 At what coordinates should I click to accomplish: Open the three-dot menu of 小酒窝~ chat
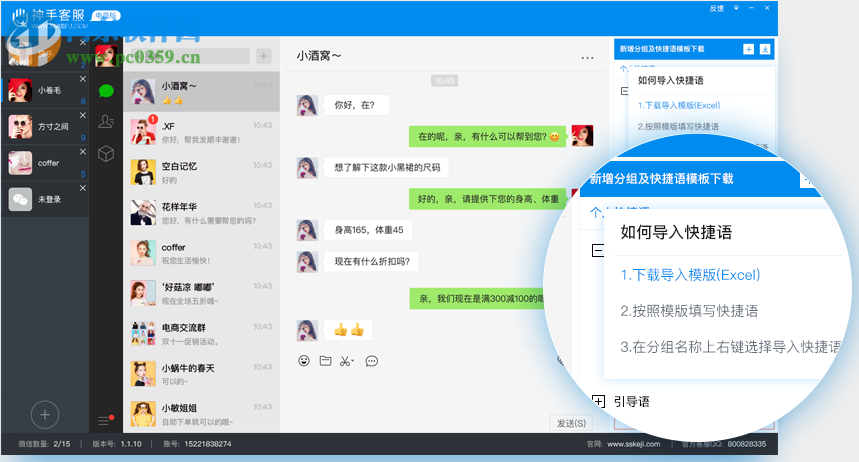587,58
